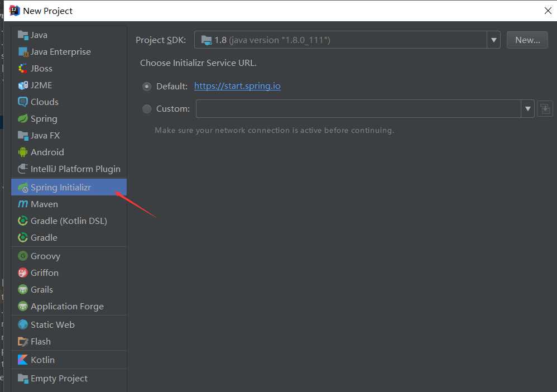Select the Kotlin label text
Viewport: 557px width, 392px height.
[42, 360]
